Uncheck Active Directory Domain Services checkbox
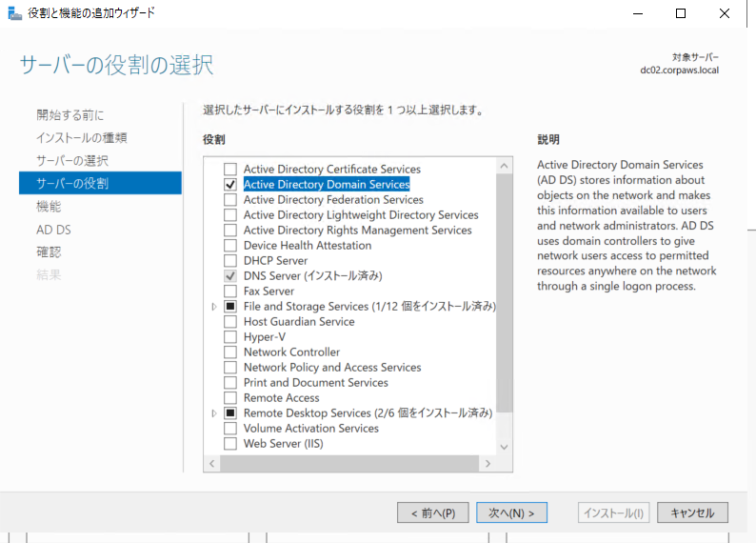756x543 pixels. (230, 184)
